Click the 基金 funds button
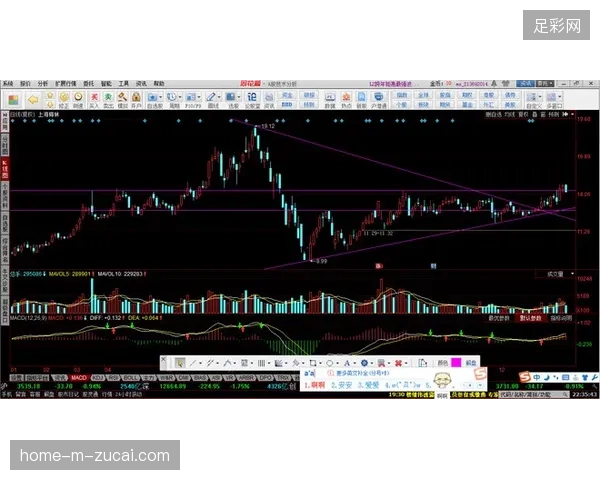 [467, 104]
